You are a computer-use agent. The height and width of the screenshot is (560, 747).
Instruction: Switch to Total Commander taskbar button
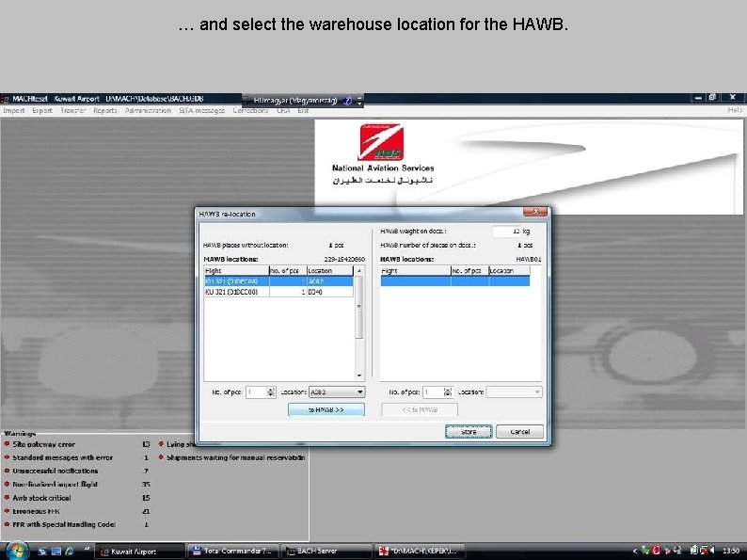pos(232,552)
